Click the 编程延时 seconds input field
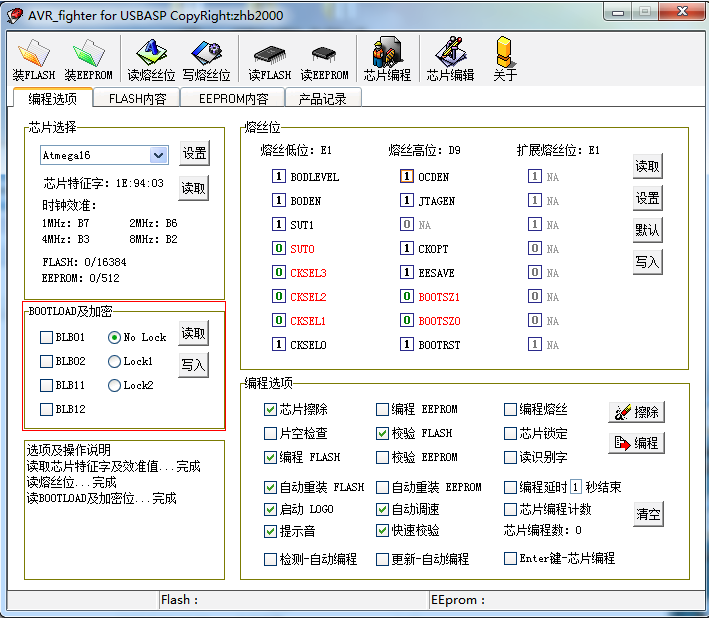The width and height of the screenshot is (709, 618). pos(575,487)
